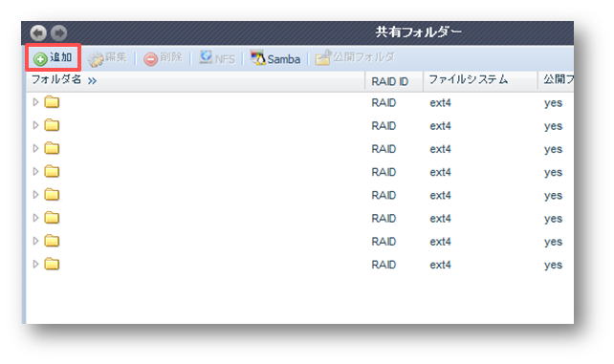
Task: Go forward with the right arrow button
Action: (58, 32)
